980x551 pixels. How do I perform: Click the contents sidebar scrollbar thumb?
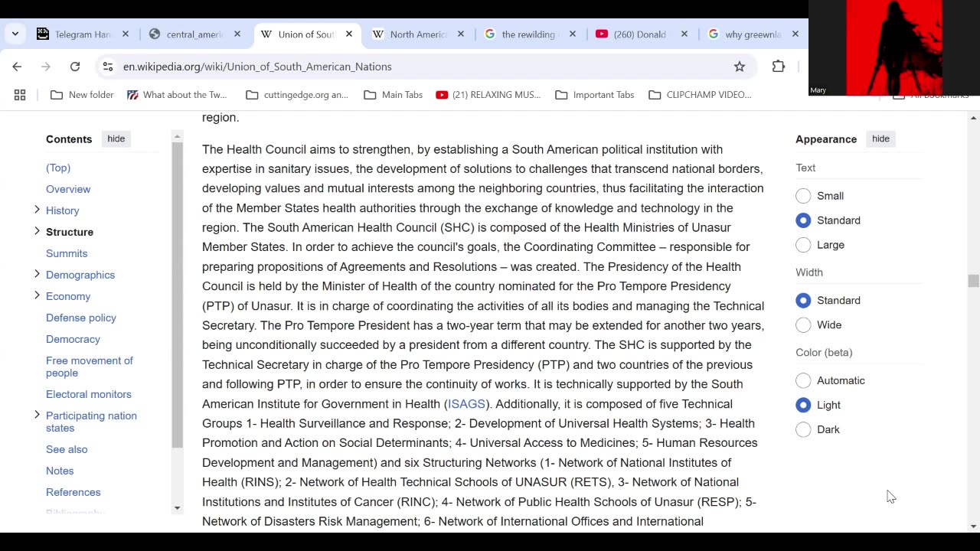pos(177,295)
